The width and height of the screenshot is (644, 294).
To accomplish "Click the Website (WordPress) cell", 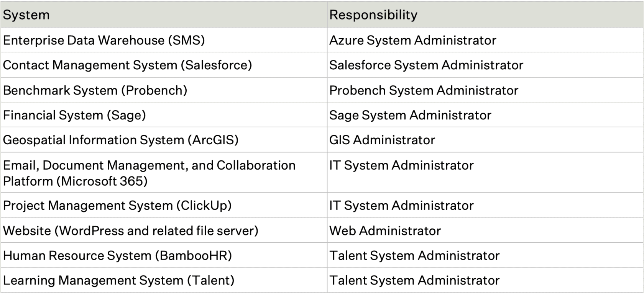I will click(x=131, y=231).
